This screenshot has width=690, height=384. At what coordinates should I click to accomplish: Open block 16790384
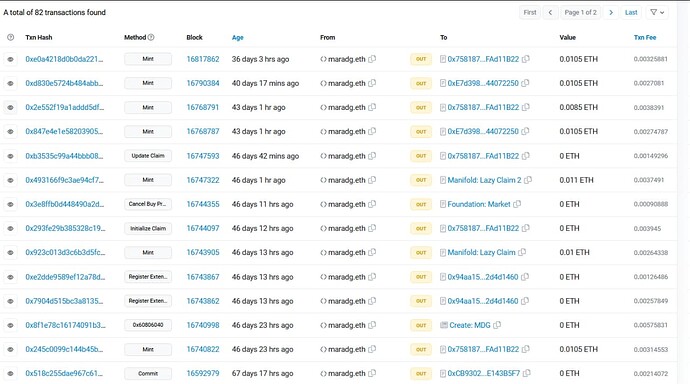tap(203, 83)
